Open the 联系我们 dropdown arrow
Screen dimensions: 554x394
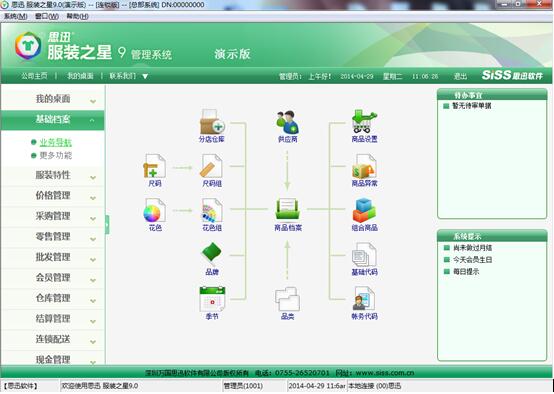145,76
